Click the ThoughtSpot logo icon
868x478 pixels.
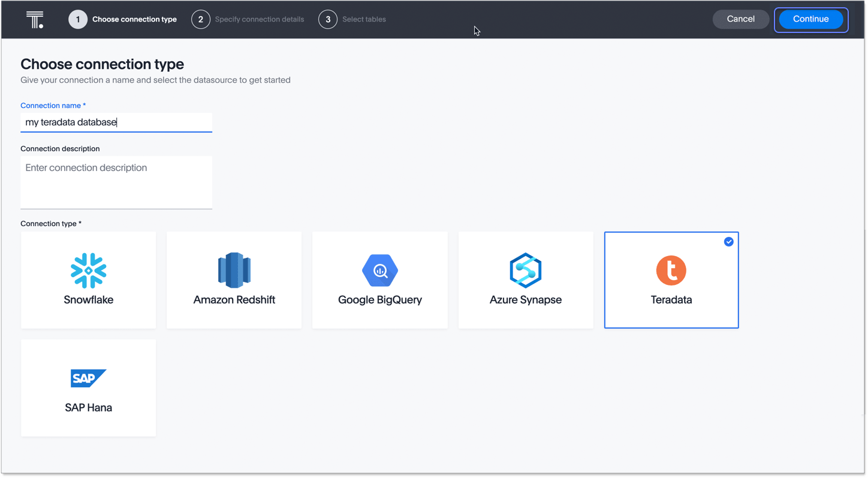click(x=35, y=20)
